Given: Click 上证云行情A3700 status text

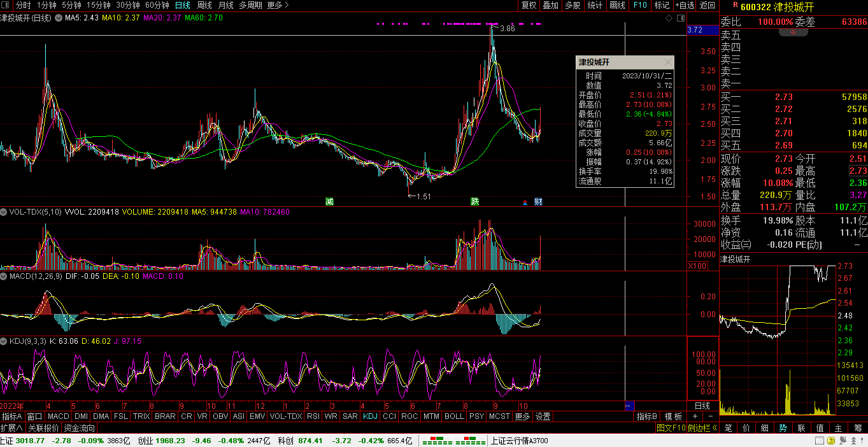Looking at the screenshot, I should 520,441.
